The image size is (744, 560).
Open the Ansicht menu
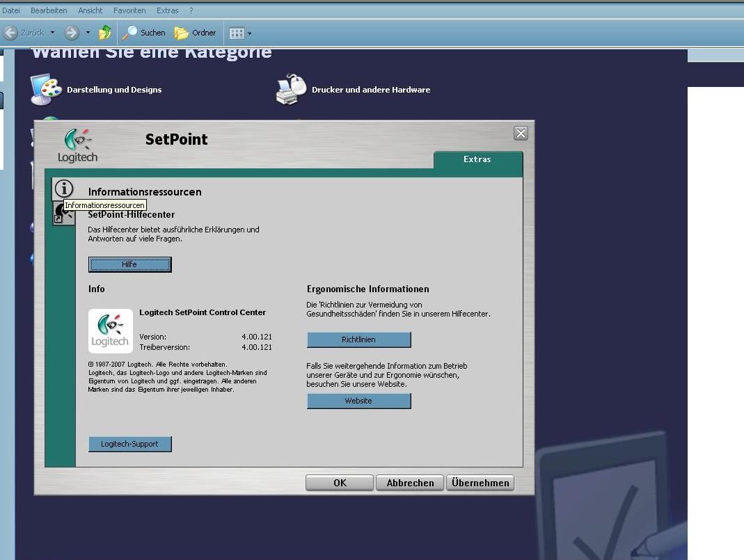click(90, 10)
